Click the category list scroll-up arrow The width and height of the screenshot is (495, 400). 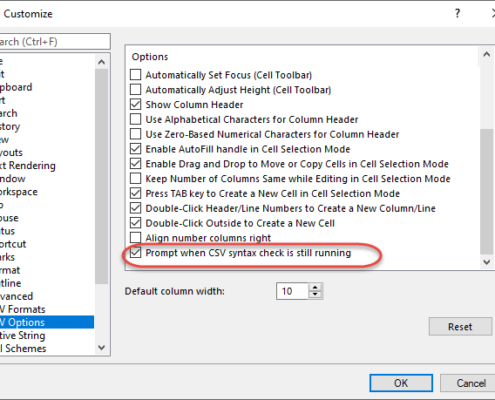[x=102, y=62]
